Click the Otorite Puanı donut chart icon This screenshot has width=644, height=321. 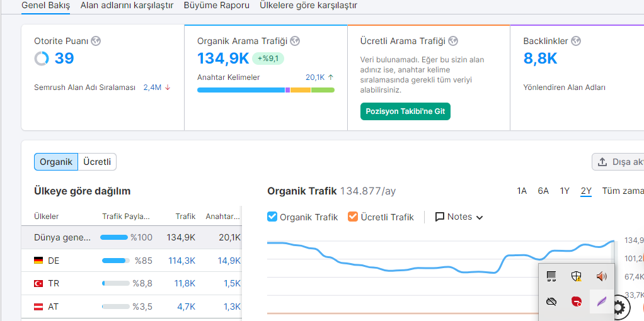click(42, 59)
